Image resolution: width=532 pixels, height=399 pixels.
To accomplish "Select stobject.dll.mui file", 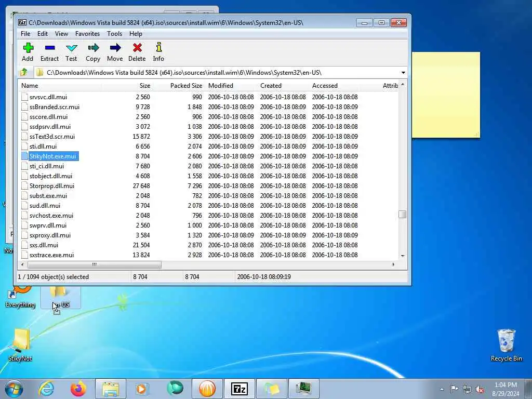I will [51, 176].
